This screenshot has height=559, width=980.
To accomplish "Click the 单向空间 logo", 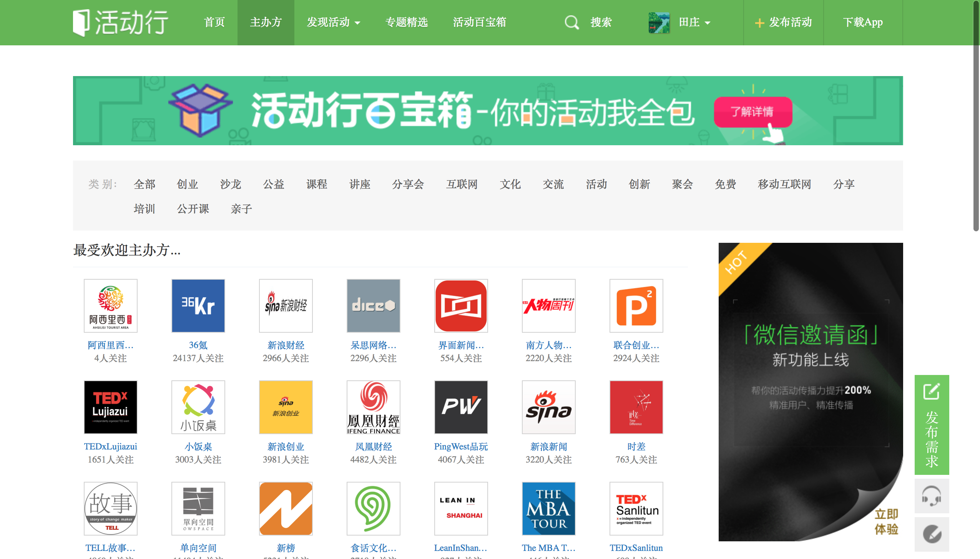I will pos(198,509).
